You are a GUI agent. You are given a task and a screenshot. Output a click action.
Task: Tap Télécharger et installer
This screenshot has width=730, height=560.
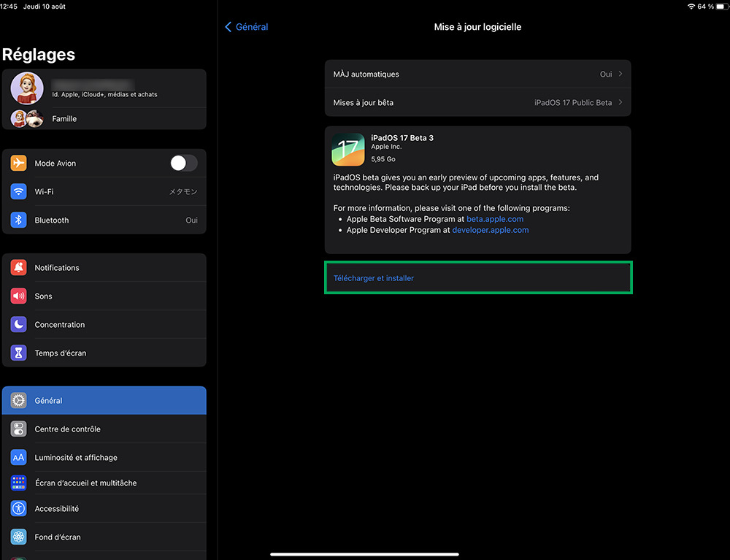point(374,277)
